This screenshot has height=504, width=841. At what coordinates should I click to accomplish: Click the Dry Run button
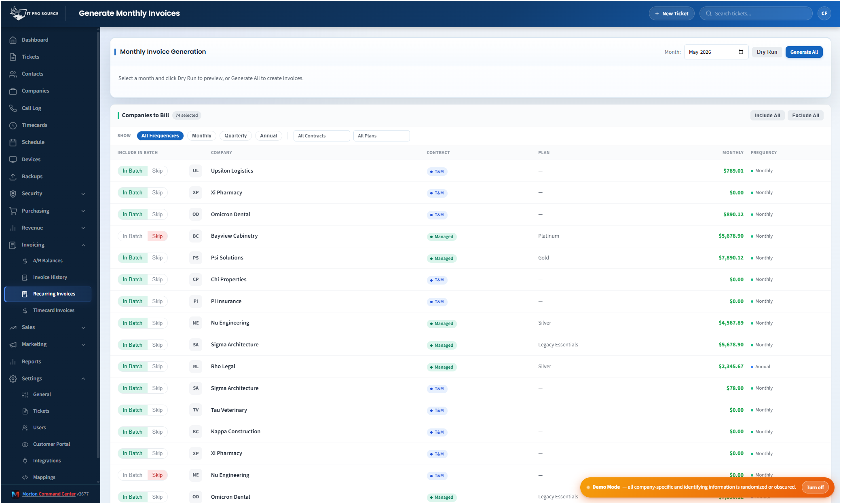coord(767,52)
